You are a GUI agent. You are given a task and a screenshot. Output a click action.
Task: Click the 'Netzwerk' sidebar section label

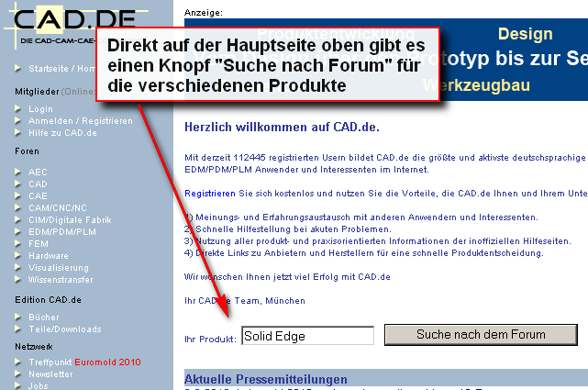coord(34,347)
